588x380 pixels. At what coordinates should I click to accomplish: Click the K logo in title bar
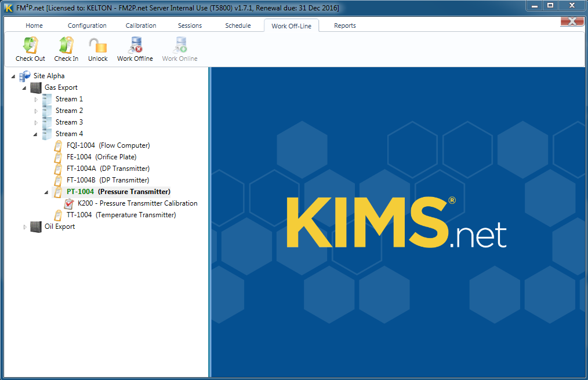[9, 8]
